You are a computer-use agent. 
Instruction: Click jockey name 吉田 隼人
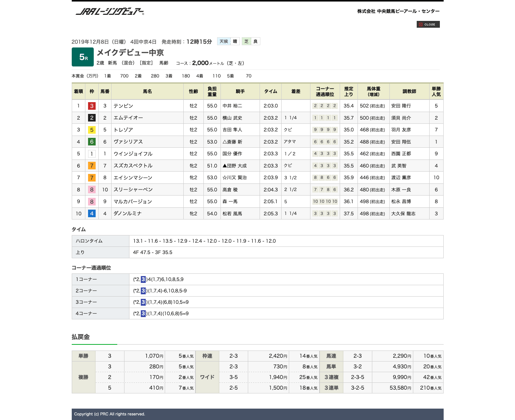(x=232, y=130)
